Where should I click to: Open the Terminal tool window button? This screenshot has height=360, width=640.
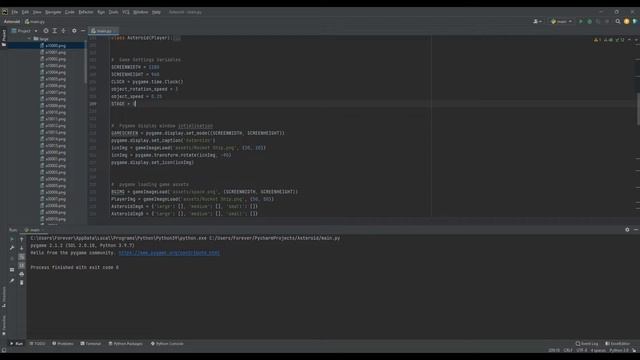(x=91, y=344)
